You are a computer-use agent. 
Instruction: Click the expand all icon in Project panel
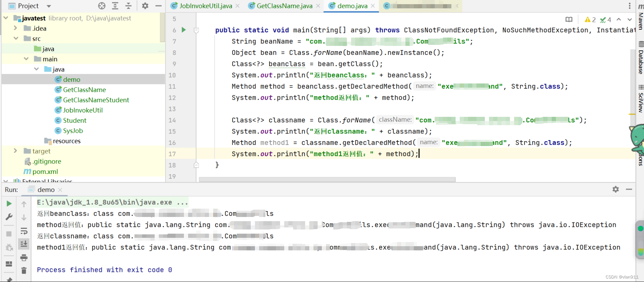115,6
